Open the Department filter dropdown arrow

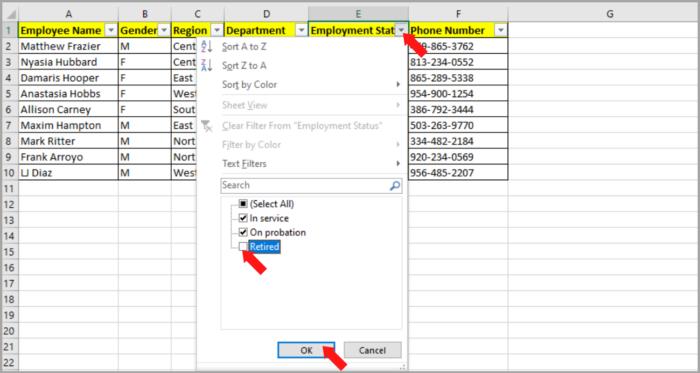(302, 31)
